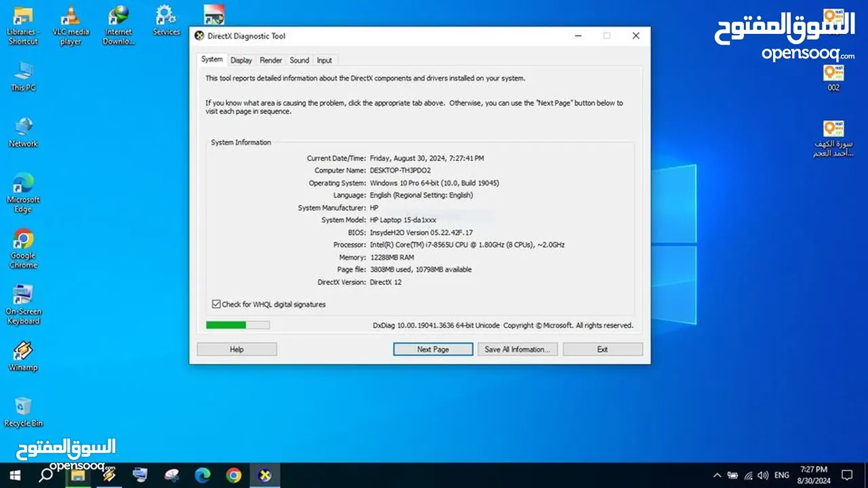Image resolution: width=868 pixels, height=488 pixels.
Task: Select the Internet Download Manager desktop icon
Action: 119,26
